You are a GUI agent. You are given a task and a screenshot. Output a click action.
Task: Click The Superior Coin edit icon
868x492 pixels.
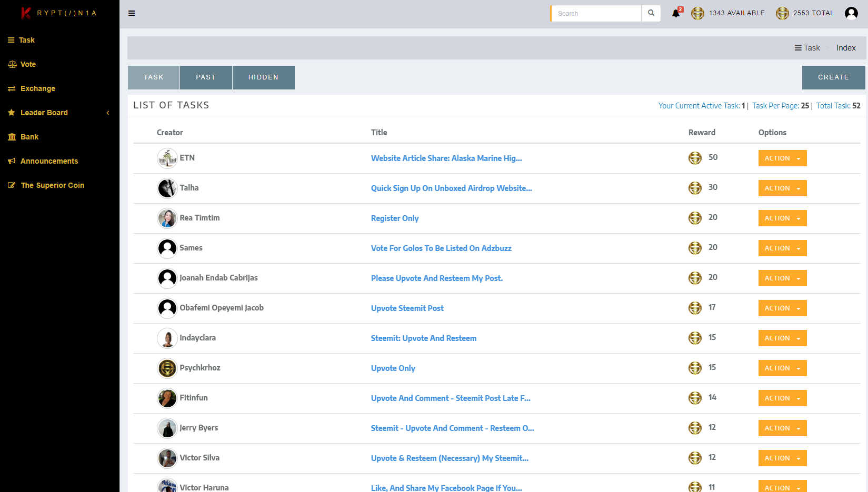coord(12,185)
